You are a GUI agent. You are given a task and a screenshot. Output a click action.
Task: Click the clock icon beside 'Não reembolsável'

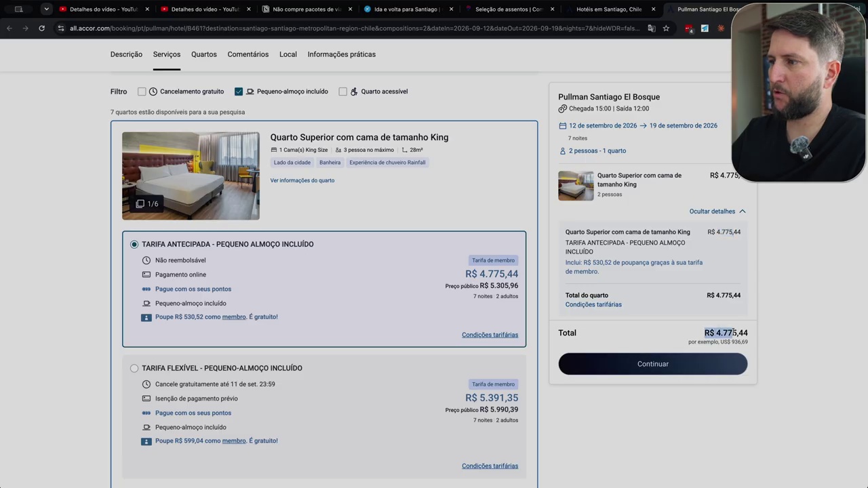coord(146,260)
